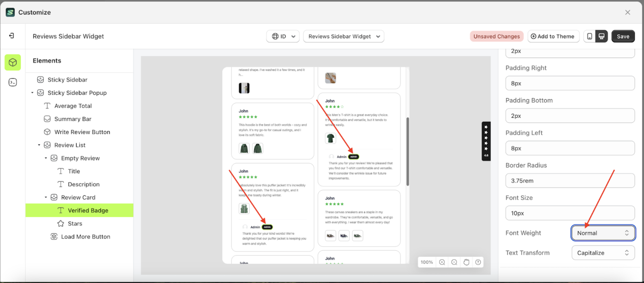Click the exit editor icon
Screen dimensions: 644x283
(x=11, y=36)
